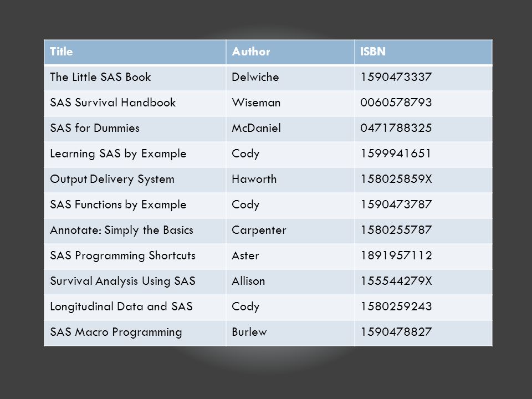
Task: Select the title 'Longitudinal Data and SAS'
Action: coord(121,306)
